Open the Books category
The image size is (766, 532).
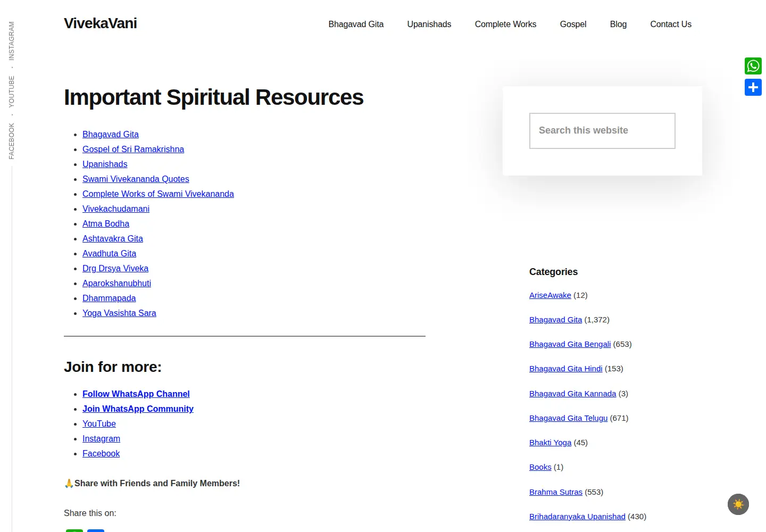pyautogui.click(x=540, y=467)
